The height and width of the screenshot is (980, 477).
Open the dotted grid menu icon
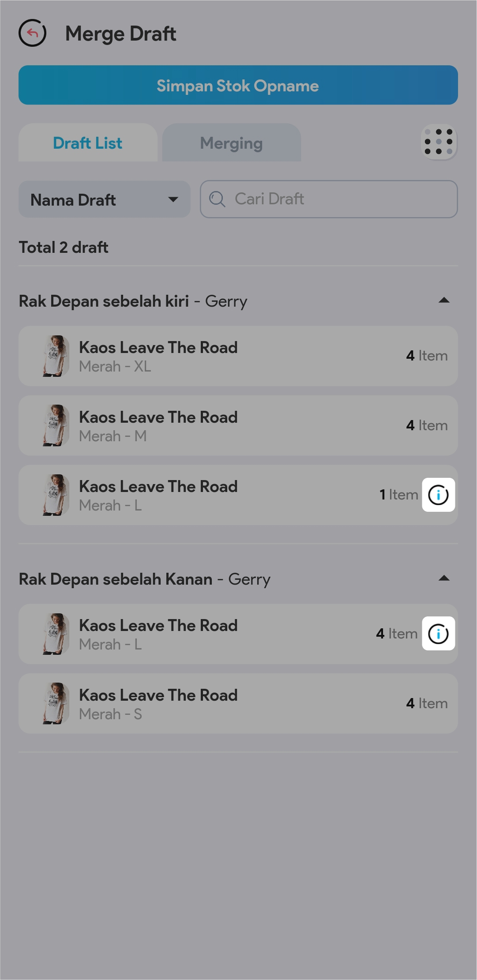pyautogui.click(x=439, y=142)
